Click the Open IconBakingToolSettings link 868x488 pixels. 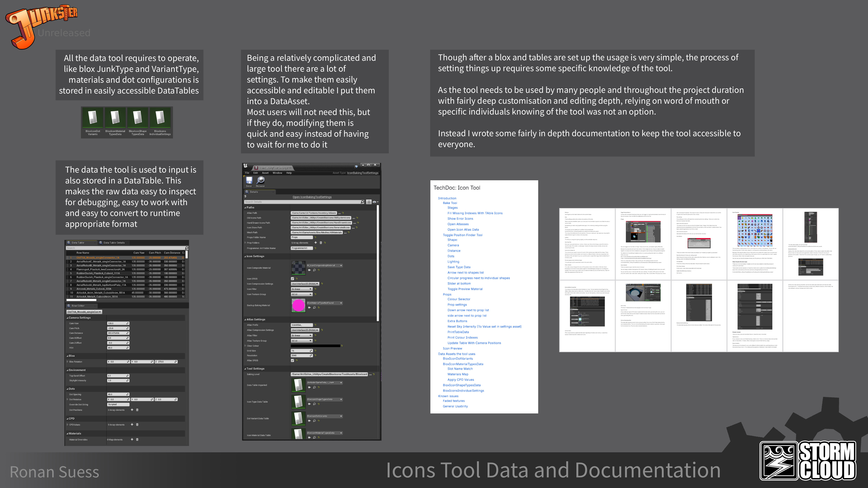point(312,197)
